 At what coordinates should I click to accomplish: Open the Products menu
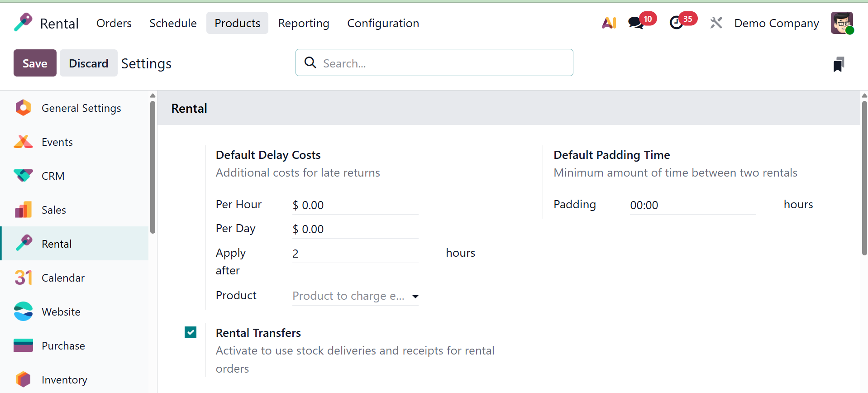tap(237, 23)
